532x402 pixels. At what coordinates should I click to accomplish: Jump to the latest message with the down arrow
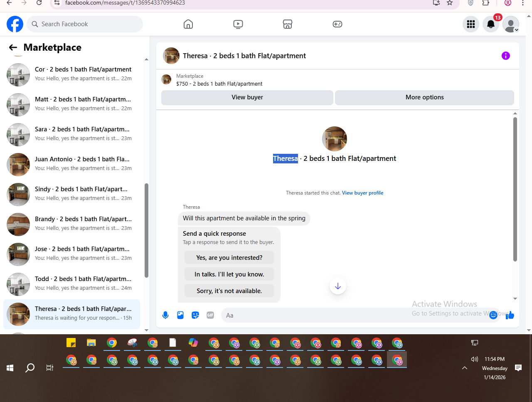tap(338, 286)
